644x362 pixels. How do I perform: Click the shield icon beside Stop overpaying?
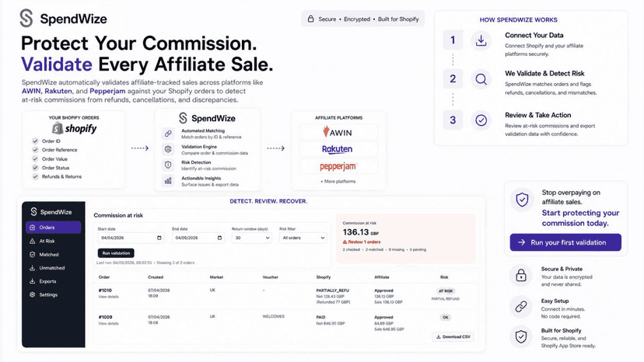click(x=522, y=200)
